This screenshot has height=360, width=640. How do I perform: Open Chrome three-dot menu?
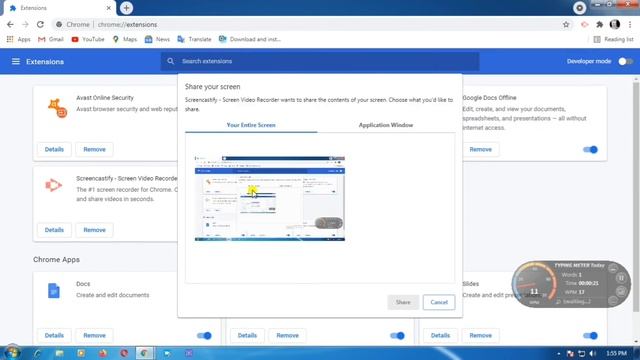pyautogui.click(x=630, y=24)
